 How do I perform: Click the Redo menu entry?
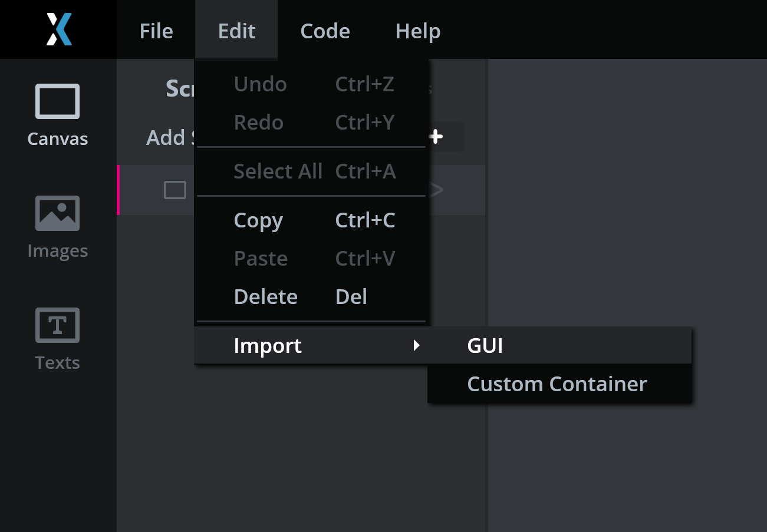point(258,123)
